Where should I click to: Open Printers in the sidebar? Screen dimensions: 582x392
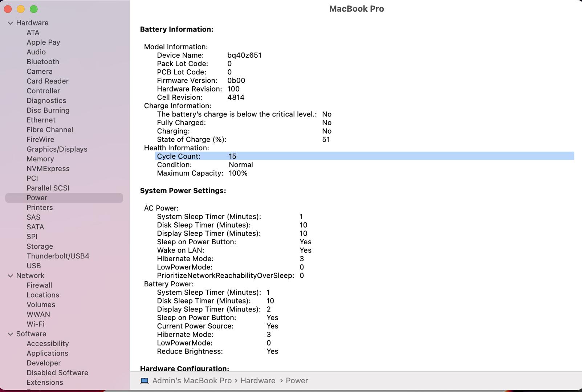40,208
